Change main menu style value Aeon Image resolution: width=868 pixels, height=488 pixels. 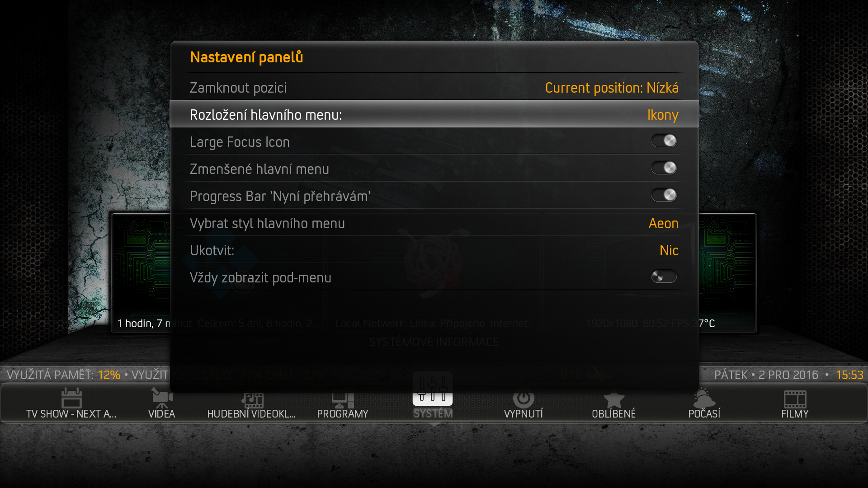click(x=663, y=223)
